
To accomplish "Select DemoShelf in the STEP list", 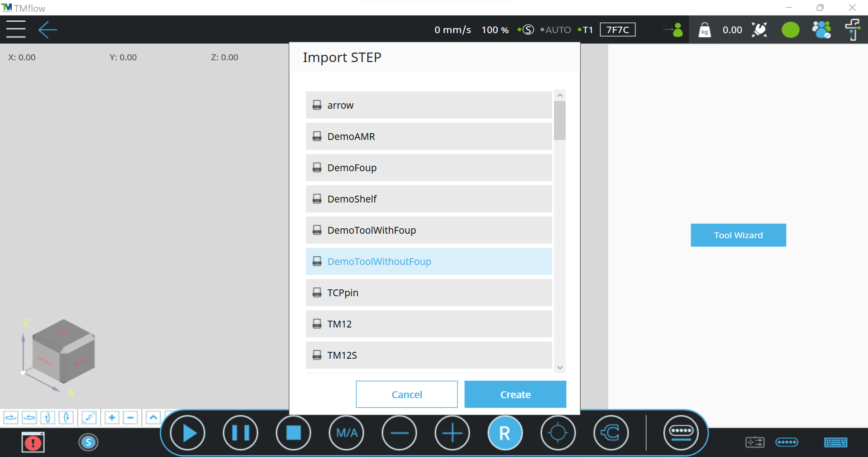I will point(429,199).
